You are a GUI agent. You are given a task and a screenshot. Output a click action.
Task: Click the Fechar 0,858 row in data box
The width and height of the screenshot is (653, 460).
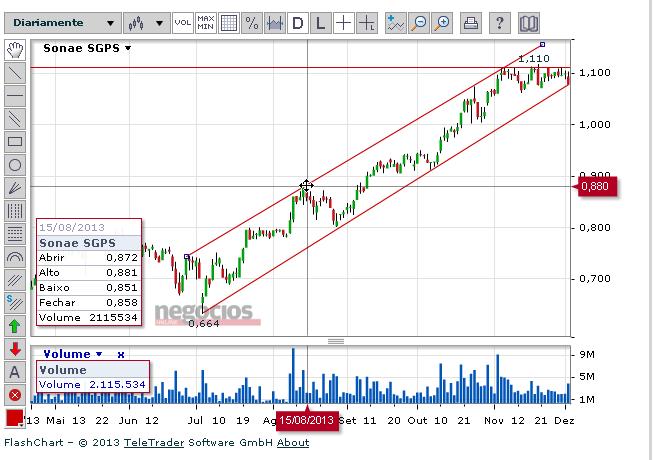88,303
